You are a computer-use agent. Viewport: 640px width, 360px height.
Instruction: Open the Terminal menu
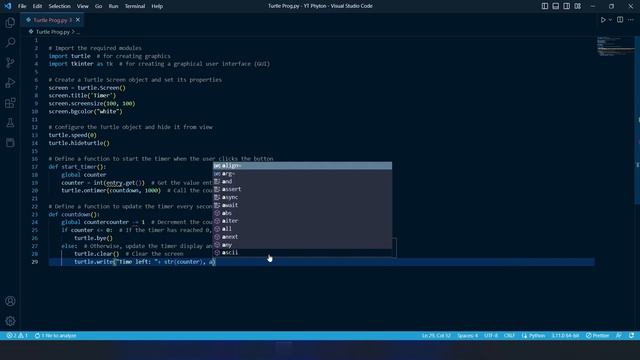click(135, 6)
